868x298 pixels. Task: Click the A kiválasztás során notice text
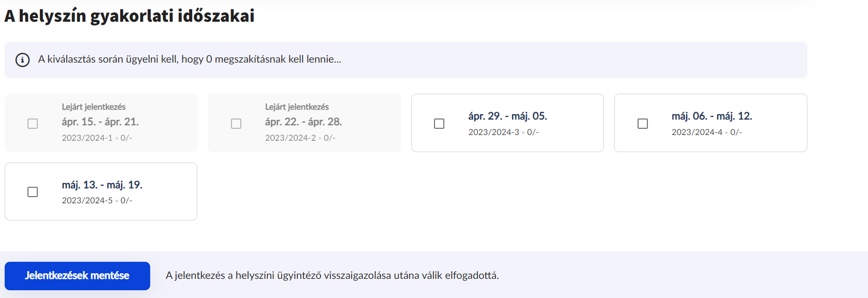pos(190,59)
